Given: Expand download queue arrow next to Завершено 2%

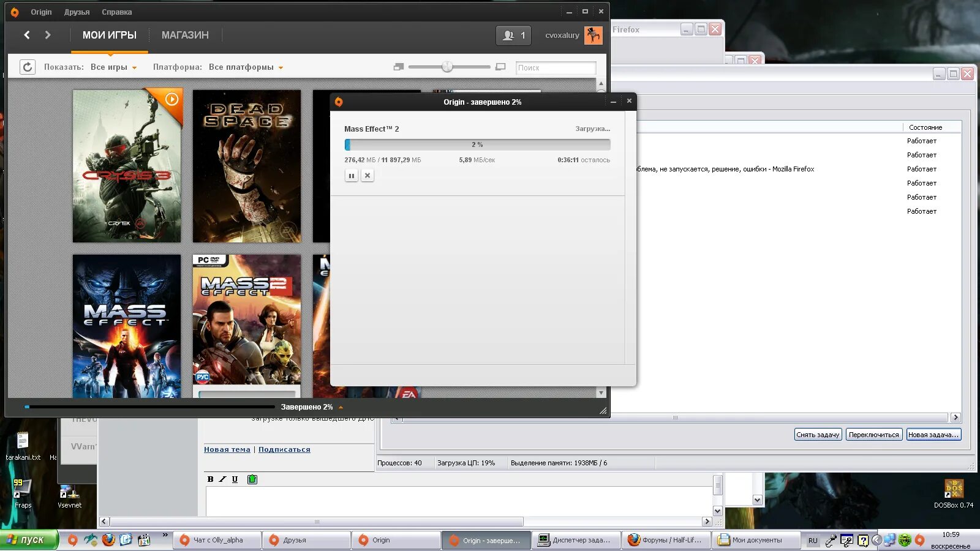Looking at the screenshot, I should (x=341, y=407).
